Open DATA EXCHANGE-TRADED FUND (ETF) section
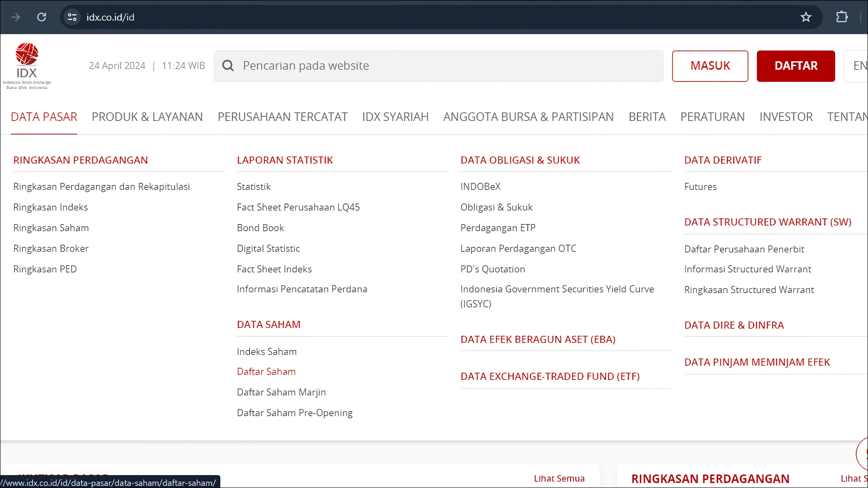Image resolution: width=868 pixels, height=488 pixels. pyautogui.click(x=550, y=376)
